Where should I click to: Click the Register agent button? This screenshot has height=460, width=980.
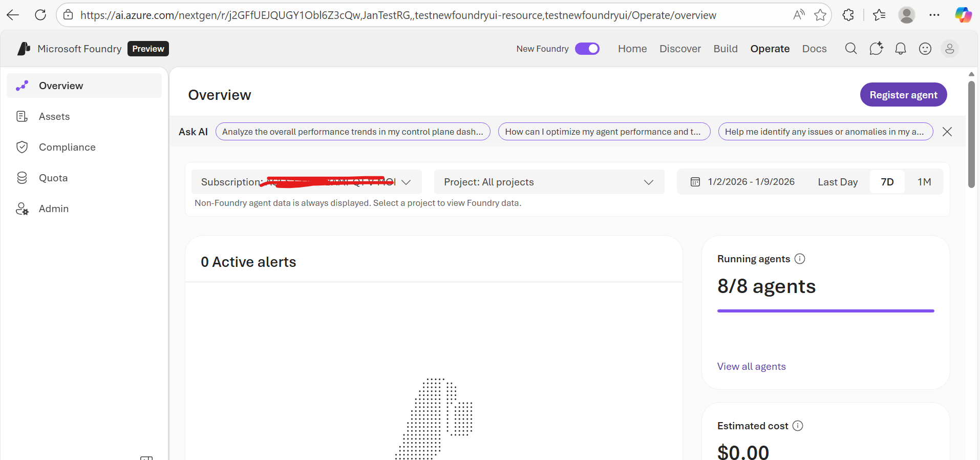click(903, 95)
